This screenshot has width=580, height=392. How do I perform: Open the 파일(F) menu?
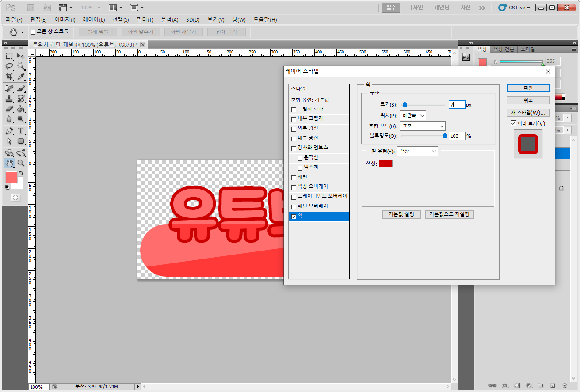[14, 20]
